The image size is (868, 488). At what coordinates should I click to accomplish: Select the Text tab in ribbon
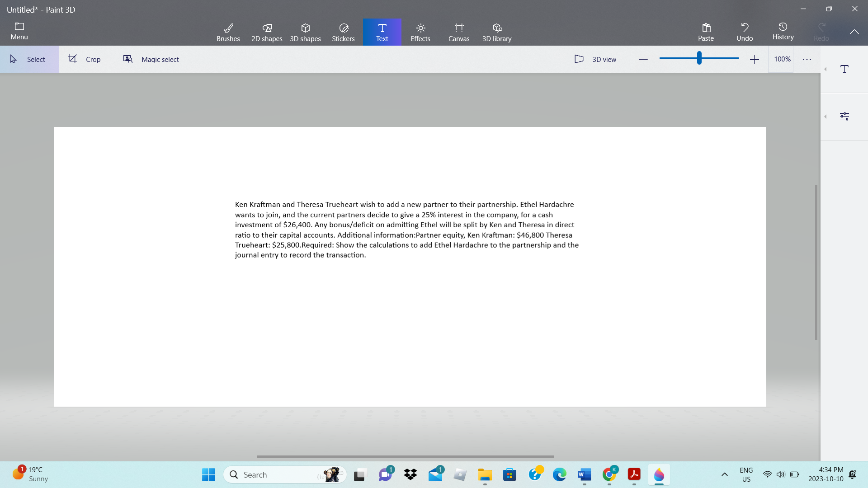[x=382, y=32]
